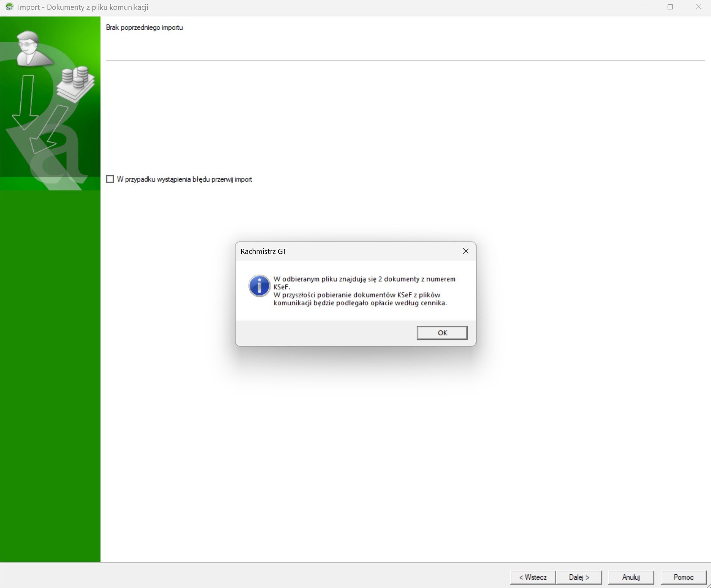Viewport: 711px width, 588px height.
Task: Close the Rachmistrz GT dialog with X
Action: point(465,251)
